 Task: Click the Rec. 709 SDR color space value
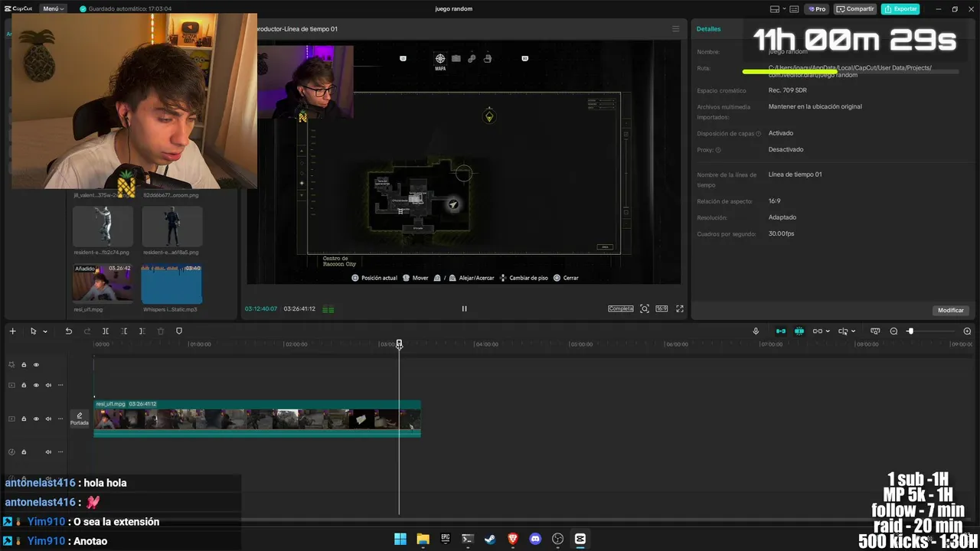[x=787, y=90]
